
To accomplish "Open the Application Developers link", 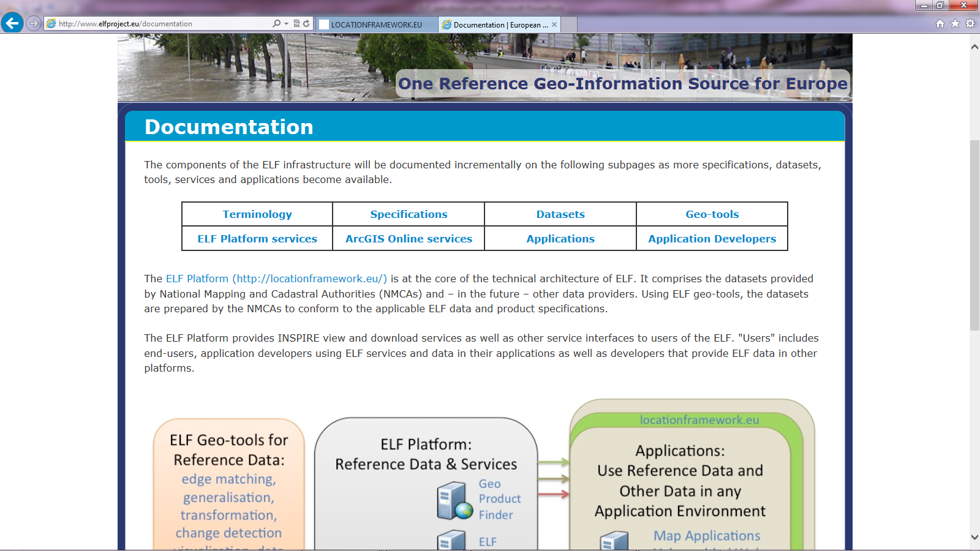I will tap(712, 239).
